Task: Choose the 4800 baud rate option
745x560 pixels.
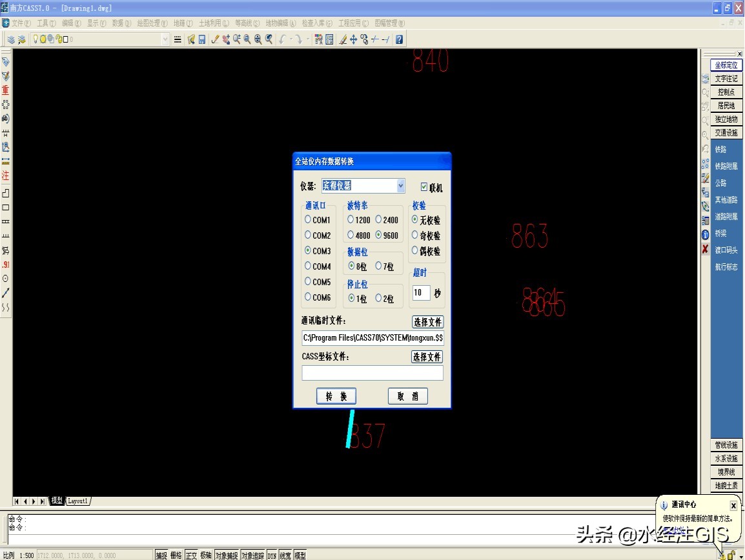Action: [351, 235]
